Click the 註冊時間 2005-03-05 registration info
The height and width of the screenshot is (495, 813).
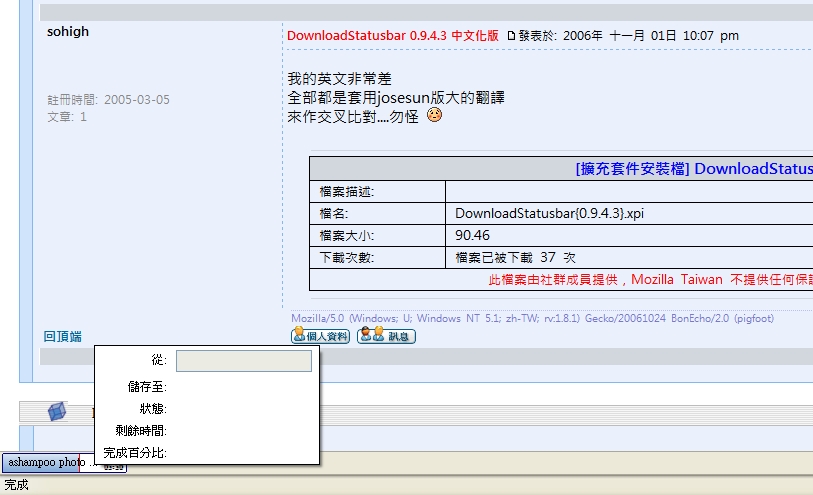coord(108,100)
